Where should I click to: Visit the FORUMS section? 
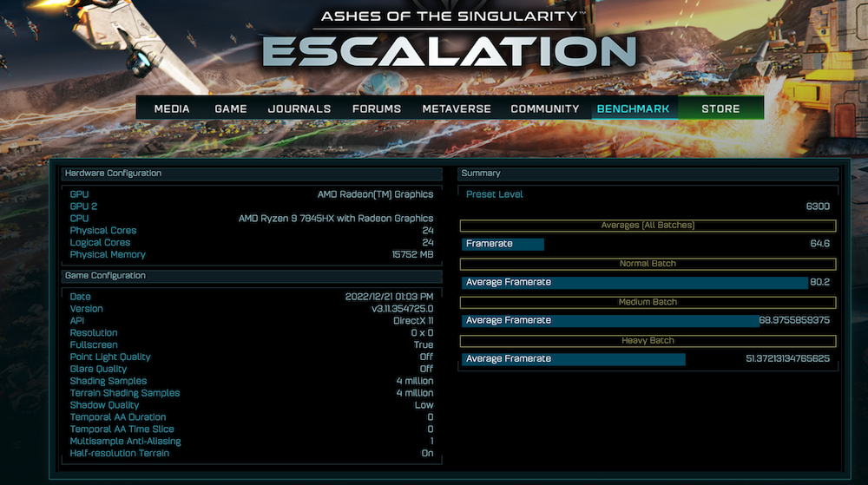pos(377,109)
